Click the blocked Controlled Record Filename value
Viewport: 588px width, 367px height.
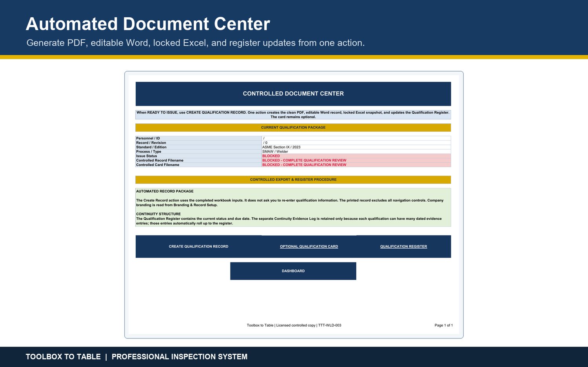coord(356,161)
